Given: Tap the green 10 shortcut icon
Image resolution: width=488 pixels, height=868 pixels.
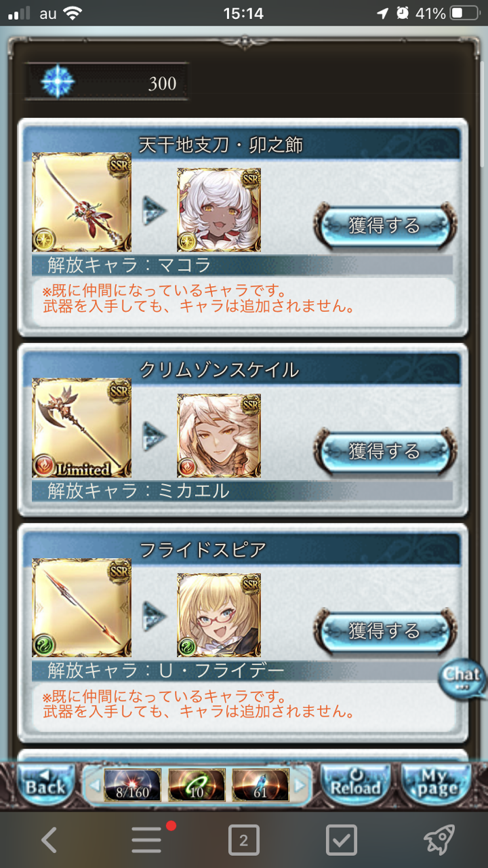Looking at the screenshot, I should coord(197,785).
